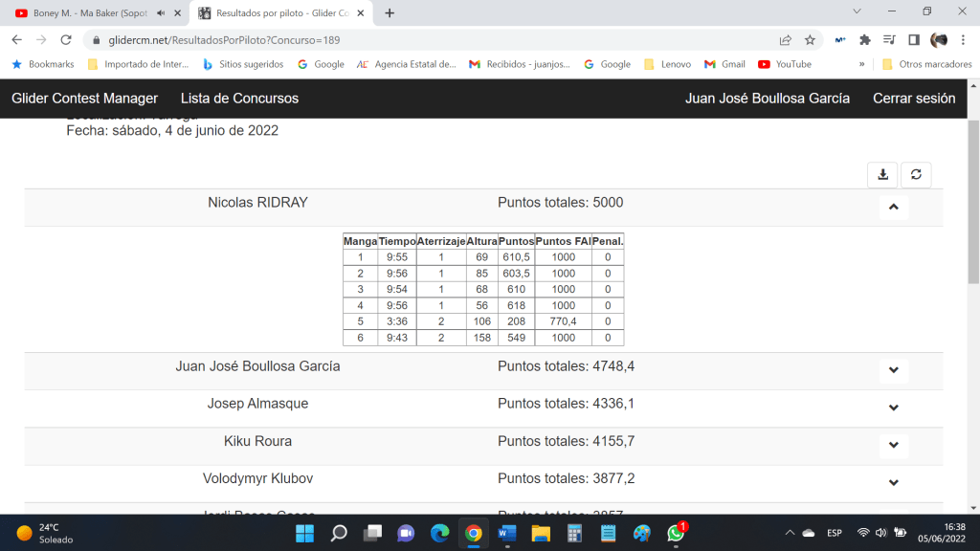Click the Glider Contest Manager brand link

84,99
